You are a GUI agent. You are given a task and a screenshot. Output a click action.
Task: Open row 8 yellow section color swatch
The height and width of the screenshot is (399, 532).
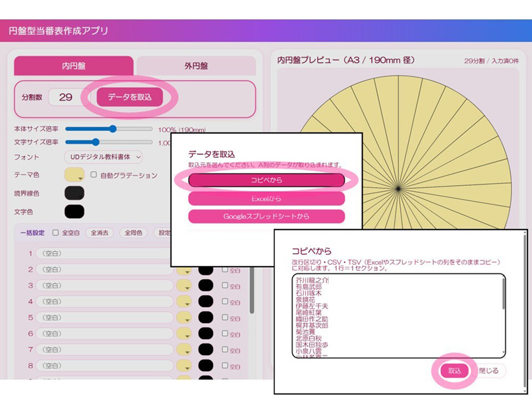tap(184, 365)
